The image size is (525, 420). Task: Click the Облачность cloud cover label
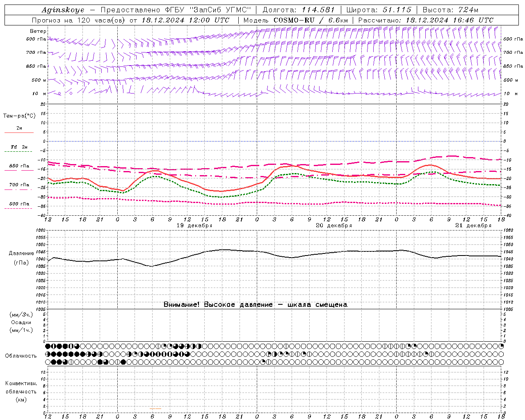[21, 356]
